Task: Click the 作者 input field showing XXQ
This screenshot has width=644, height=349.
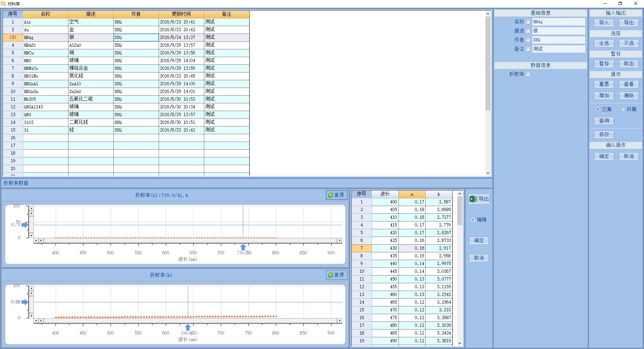Action: tap(558, 40)
